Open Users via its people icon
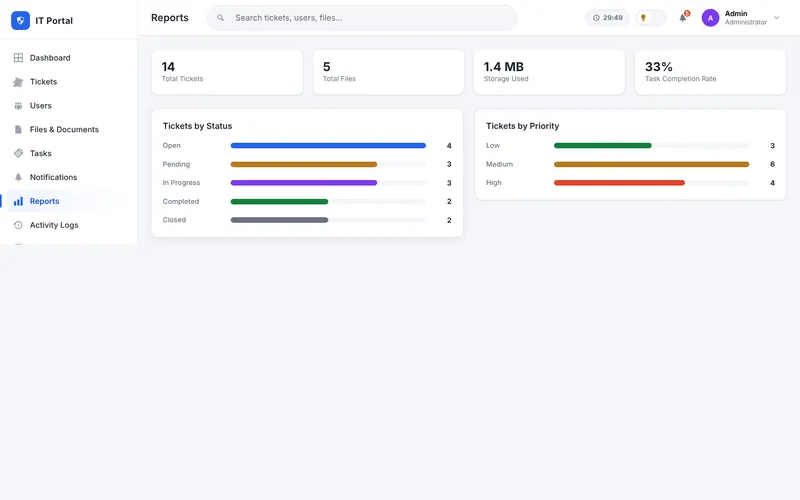This screenshot has height=500, width=800. [x=18, y=106]
